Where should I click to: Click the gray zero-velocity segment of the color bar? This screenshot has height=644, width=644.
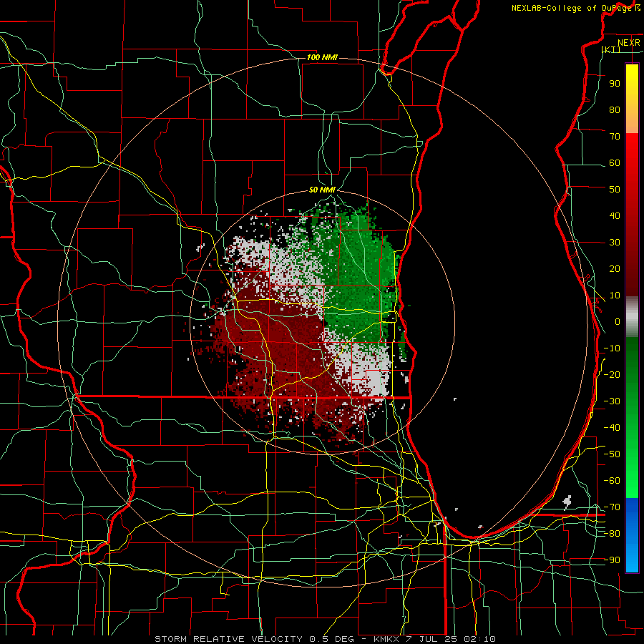coord(632,317)
